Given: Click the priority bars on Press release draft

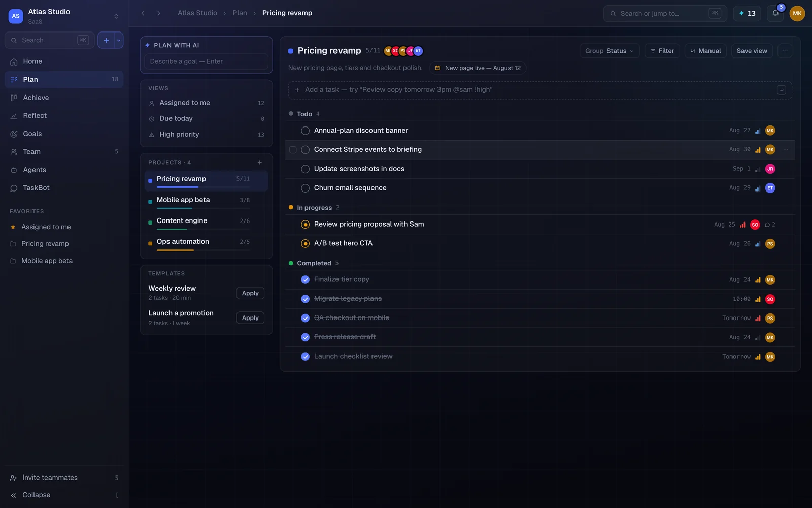Looking at the screenshot, I should point(757,338).
